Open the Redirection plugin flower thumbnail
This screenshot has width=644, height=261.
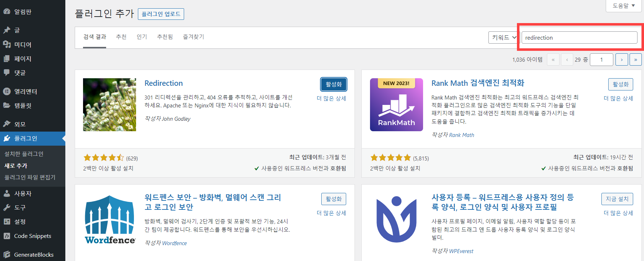click(x=109, y=105)
